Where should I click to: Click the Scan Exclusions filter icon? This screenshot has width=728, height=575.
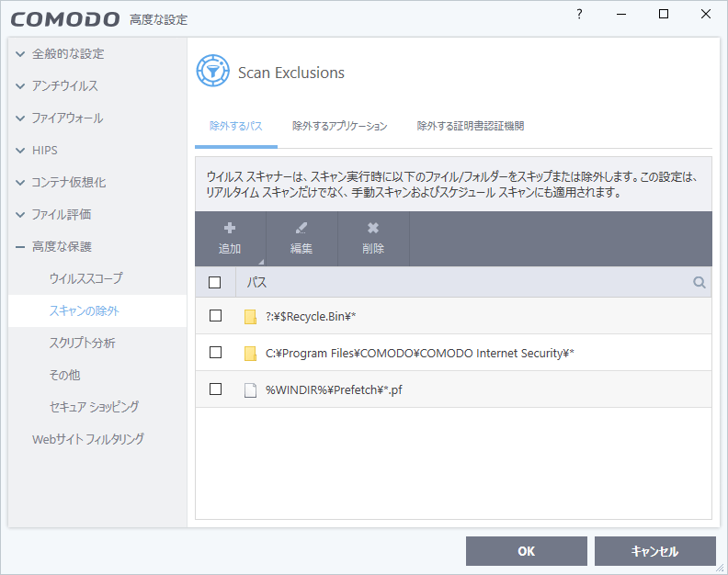[x=212, y=72]
